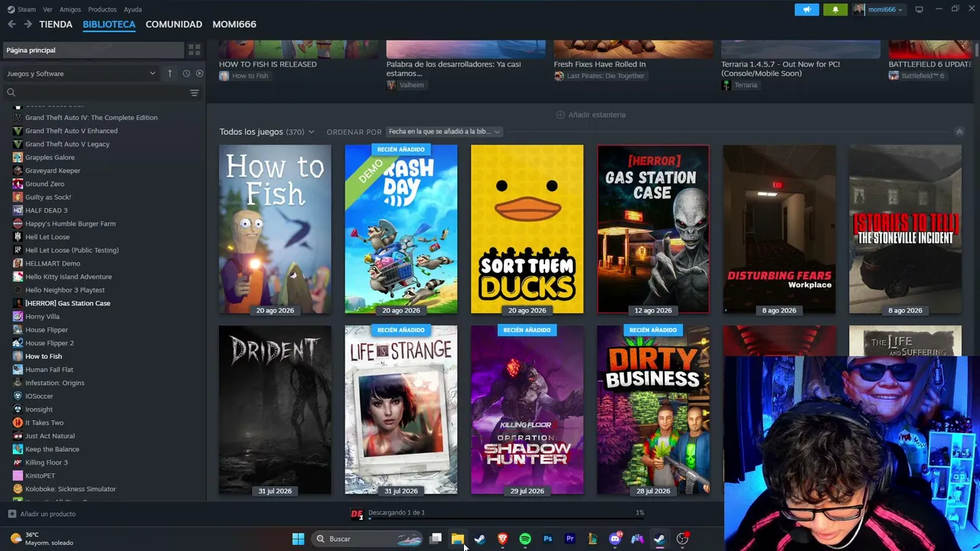Open the Fresh Fixes Have Rolled In news

(x=599, y=64)
